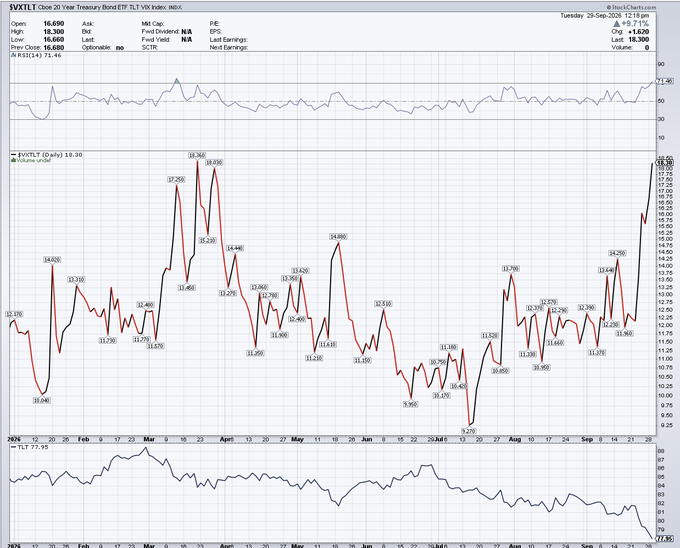Click the 90 level on the RSI axis
The height and width of the screenshot is (548, 680).
[x=661, y=64]
